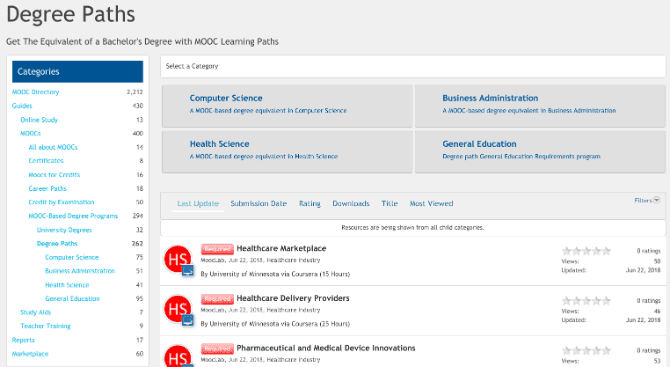Select Online Study category
Screen dimensions: 670x367
[39, 120]
